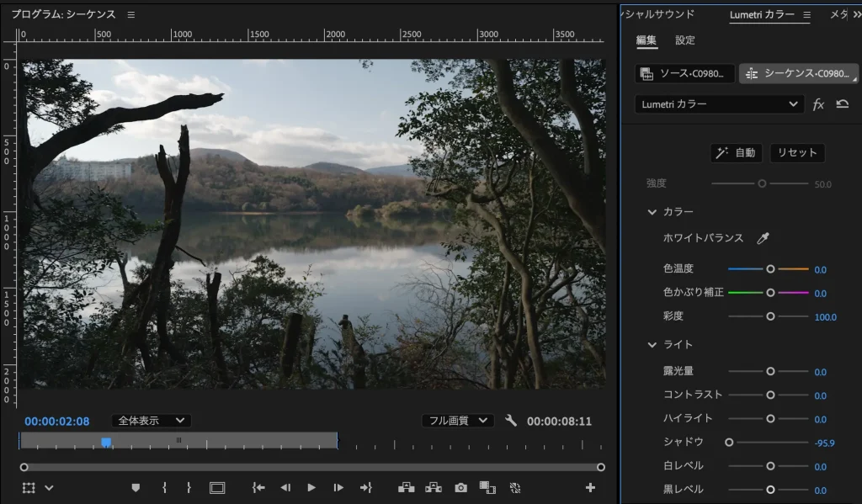This screenshot has width=862, height=504.
Task: Toggle safe margins in the program monitor
Action: point(218,487)
